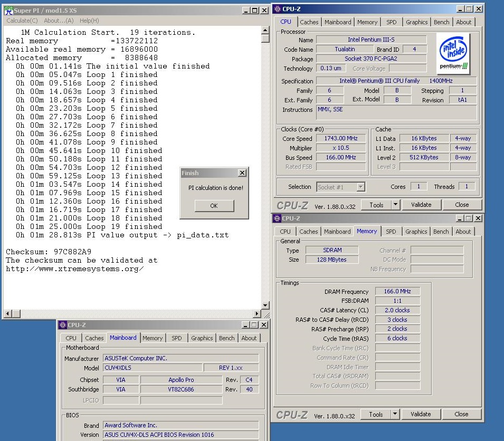Click Southbridge VT82C686 field
Viewport: 504px width, 441px height.
coord(181,389)
